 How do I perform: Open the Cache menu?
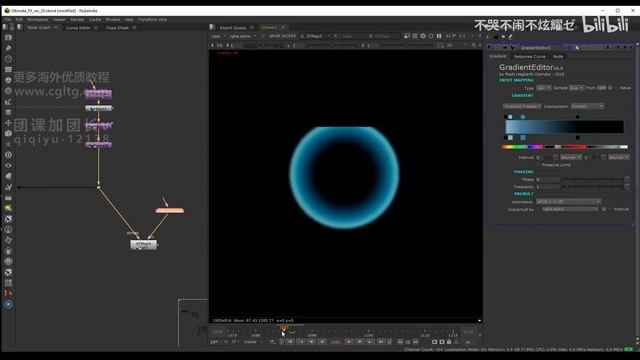click(x=95, y=19)
